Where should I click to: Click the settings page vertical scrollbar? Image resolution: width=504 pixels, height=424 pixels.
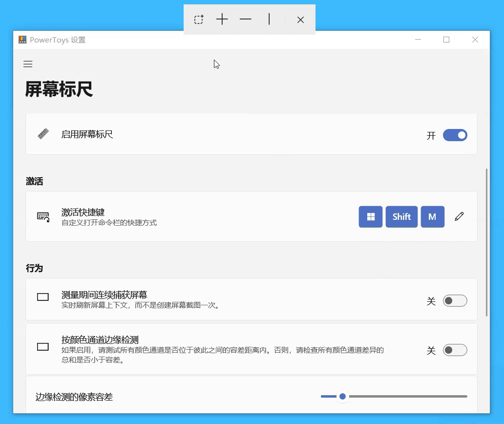(486, 242)
